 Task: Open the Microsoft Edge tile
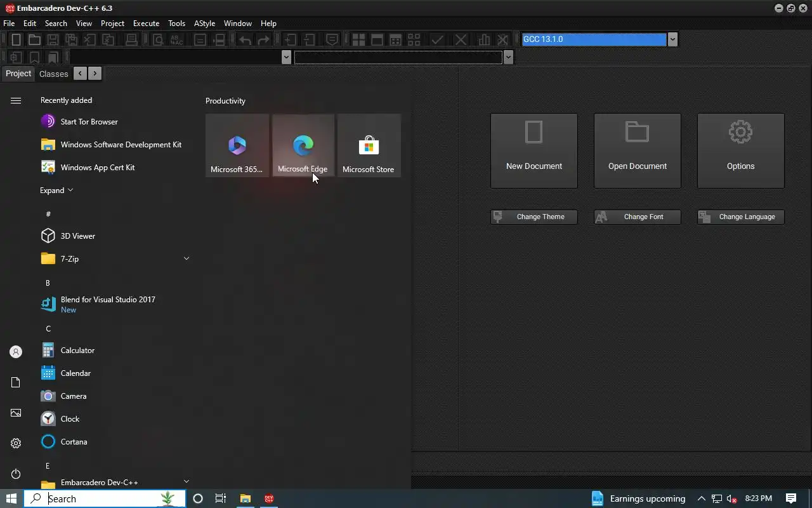pyautogui.click(x=303, y=145)
